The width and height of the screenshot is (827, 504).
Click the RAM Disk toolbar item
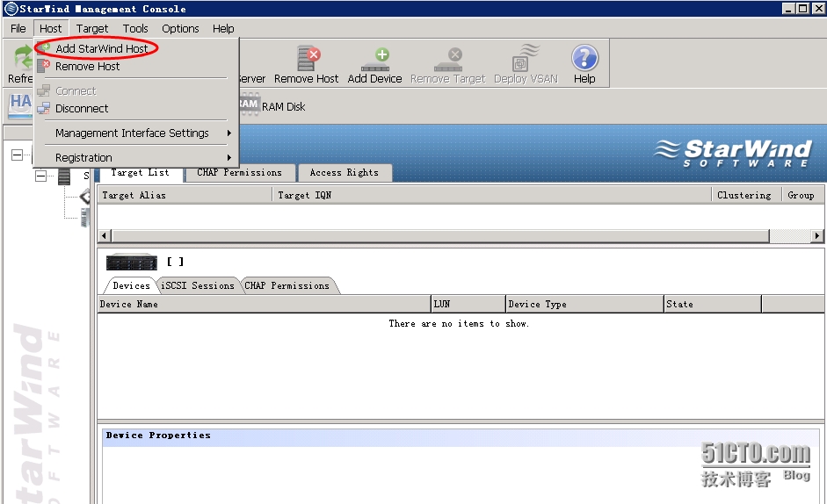272,106
